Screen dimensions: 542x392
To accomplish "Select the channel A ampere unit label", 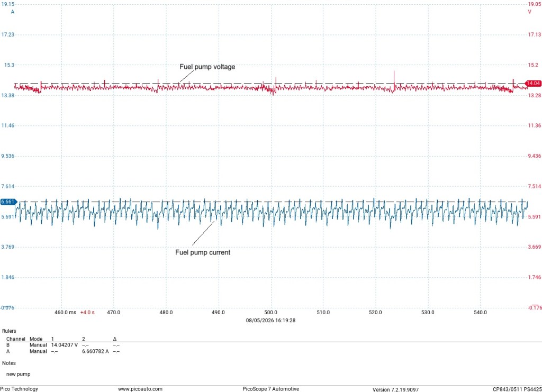I will tap(13, 12).
